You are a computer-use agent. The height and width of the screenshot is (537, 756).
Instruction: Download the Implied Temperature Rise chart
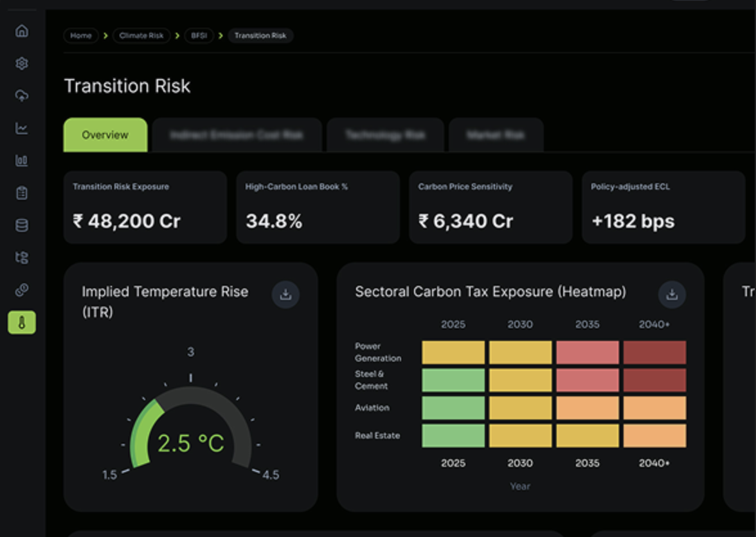pos(285,294)
